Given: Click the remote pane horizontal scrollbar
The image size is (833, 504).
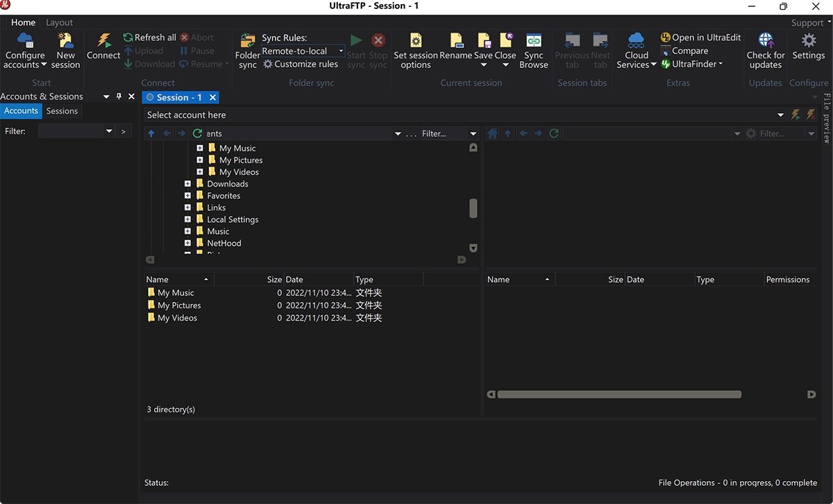Looking at the screenshot, I should pos(619,394).
